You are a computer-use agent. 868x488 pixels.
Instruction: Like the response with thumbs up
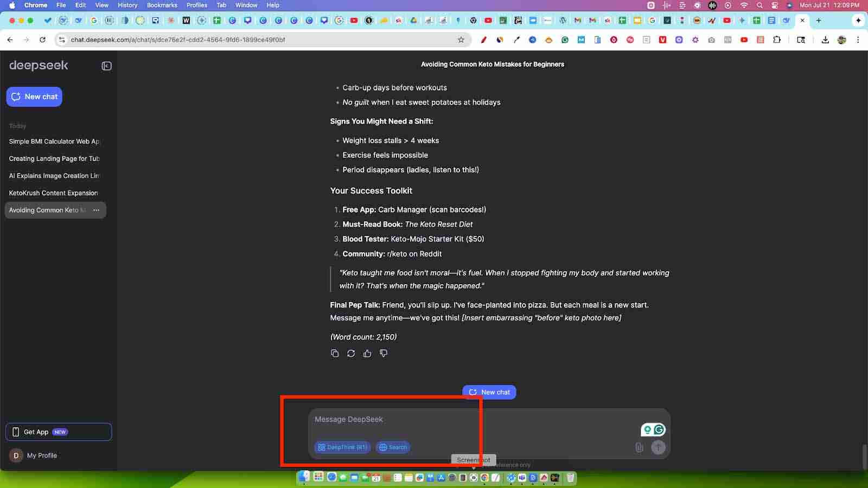[367, 354]
